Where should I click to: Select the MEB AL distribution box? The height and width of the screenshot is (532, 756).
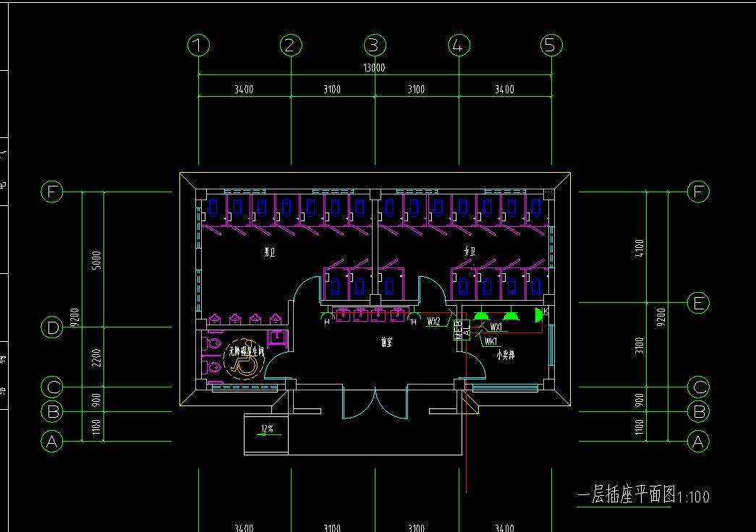pos(462,329)
